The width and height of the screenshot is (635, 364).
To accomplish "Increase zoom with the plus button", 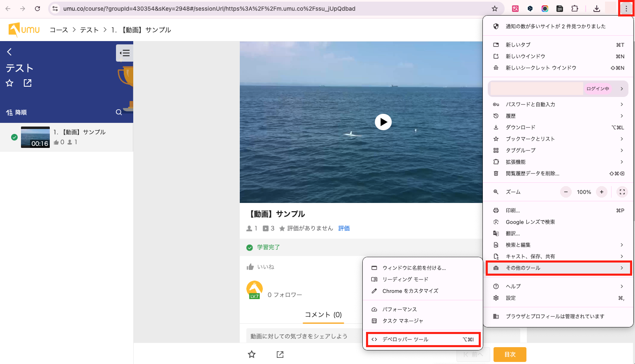I will click(x=602, y=192).
